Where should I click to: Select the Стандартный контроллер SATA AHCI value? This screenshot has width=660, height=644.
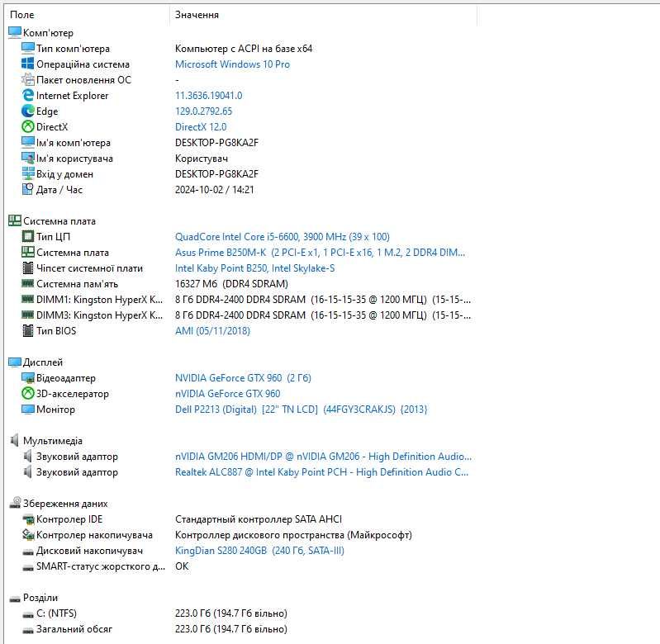[x=259, y=519]
